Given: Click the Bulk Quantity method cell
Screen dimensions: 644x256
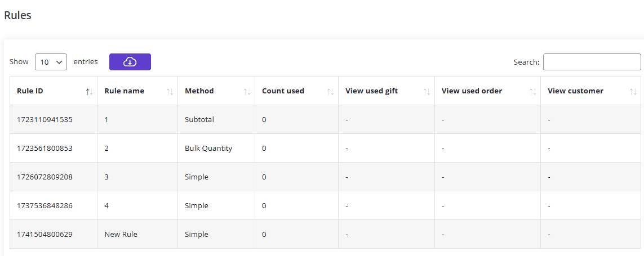Looking at the screenshot, I should point(208,149).
